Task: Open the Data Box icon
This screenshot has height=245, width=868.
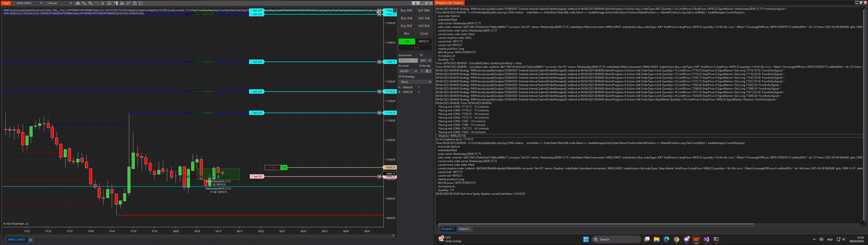Action: [x=109, y=3]
